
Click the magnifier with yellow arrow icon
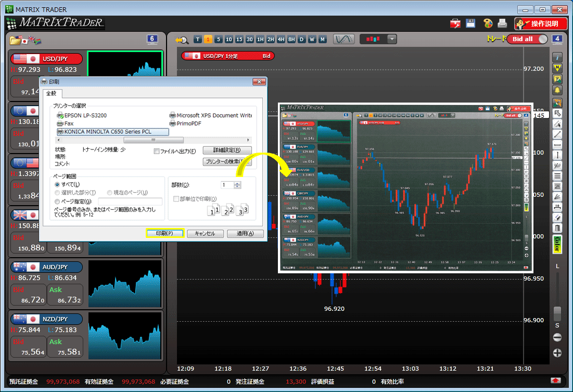click(182, 40)
